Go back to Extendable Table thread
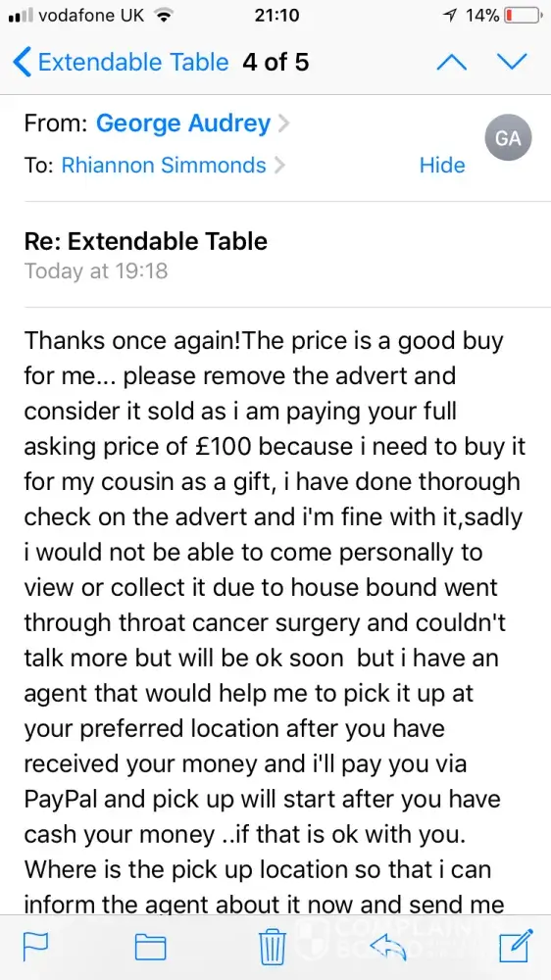551x980 pixels. (121, 62)
